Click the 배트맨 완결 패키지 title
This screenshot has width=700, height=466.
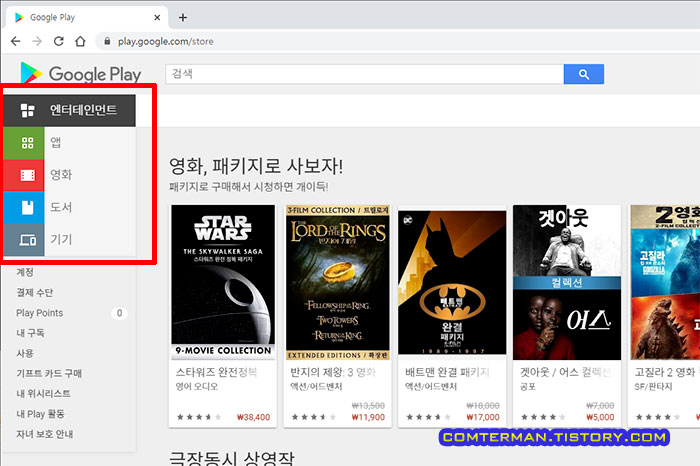click(x=447, y=372)
